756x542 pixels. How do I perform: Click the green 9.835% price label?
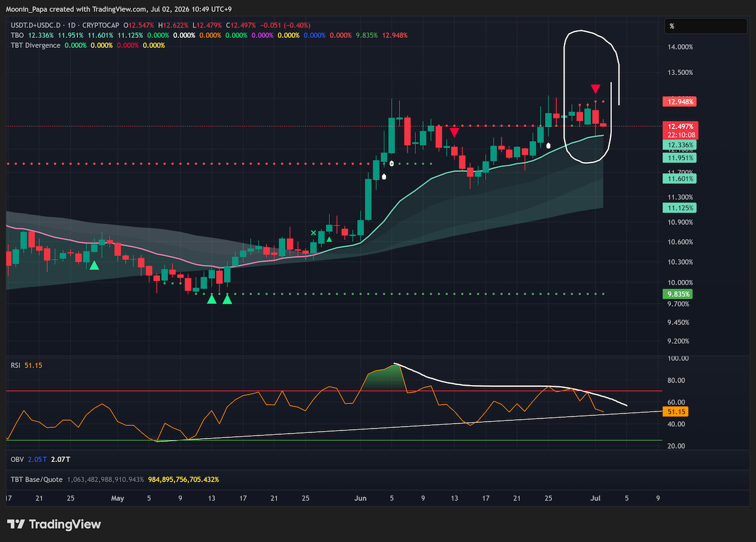(678, 294)
